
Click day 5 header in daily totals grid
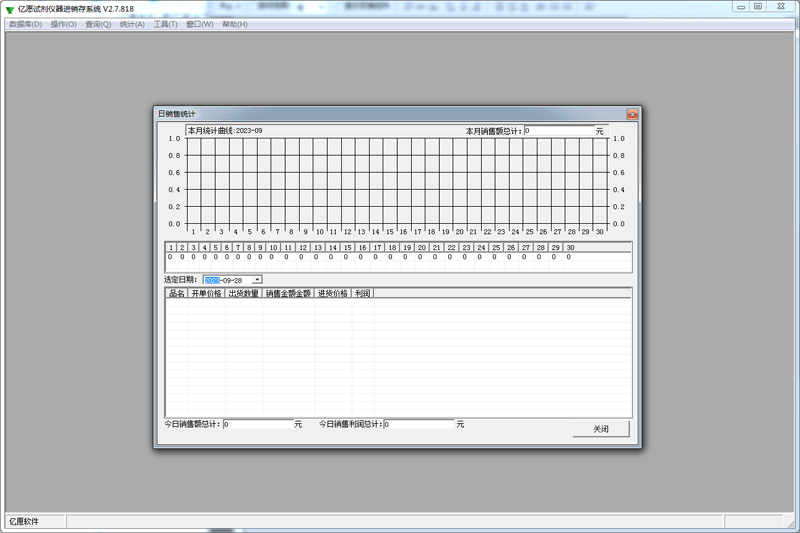[216, 247]
